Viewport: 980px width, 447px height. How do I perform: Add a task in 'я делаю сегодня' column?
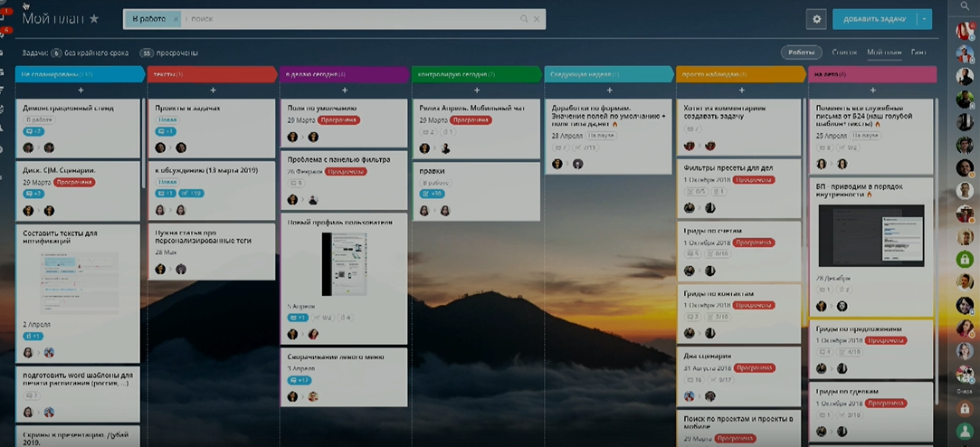(x=345, y=90)
